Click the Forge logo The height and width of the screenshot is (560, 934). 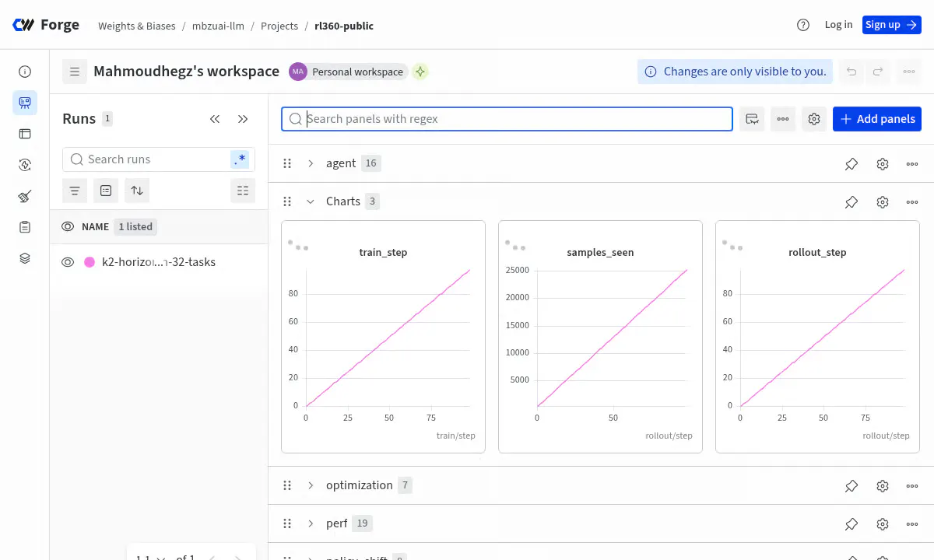(x=46, y=25)
